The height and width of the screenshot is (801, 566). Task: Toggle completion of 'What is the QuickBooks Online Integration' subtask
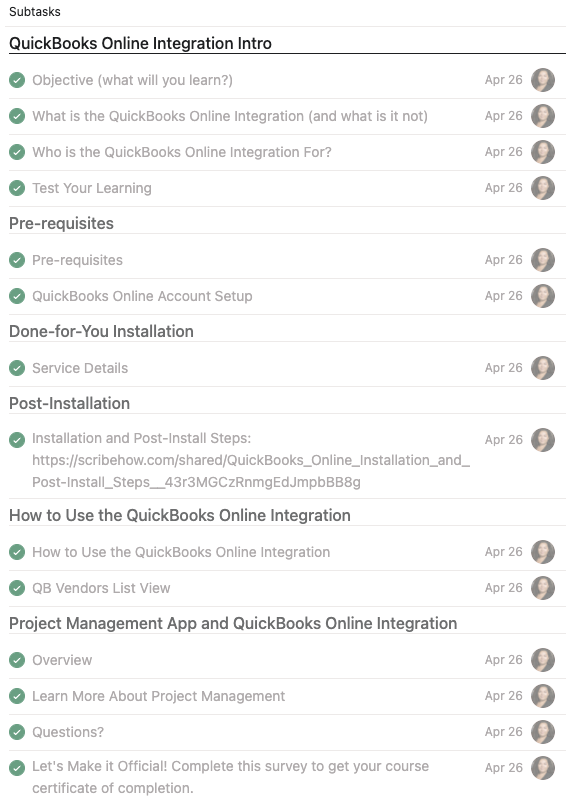click(17, 116)
